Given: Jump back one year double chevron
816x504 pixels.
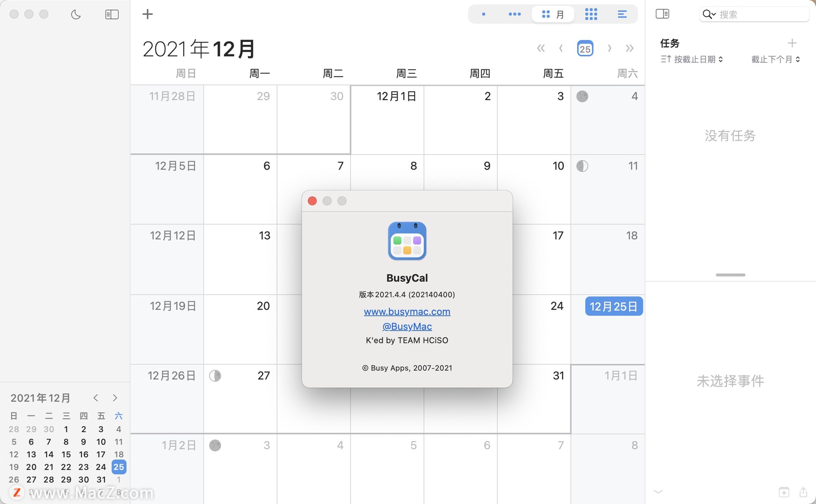Looking at the screenshot, I should [x=541, y=48].
